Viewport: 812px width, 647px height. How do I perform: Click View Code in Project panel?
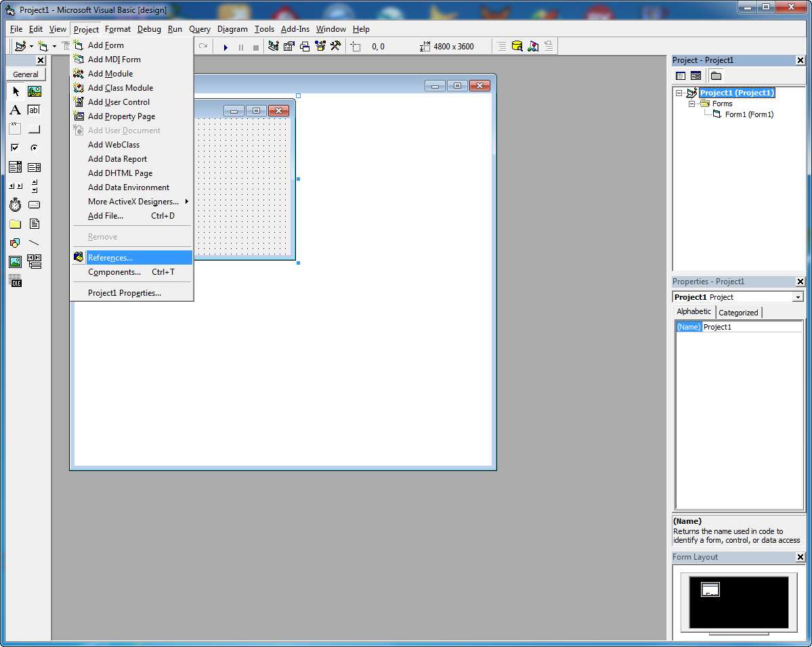(681, 76)
